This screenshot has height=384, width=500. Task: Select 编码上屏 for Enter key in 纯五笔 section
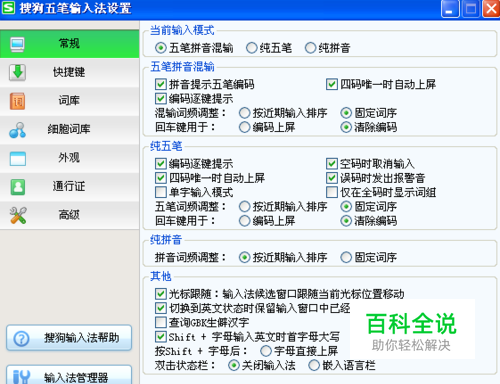click(244, 221)
